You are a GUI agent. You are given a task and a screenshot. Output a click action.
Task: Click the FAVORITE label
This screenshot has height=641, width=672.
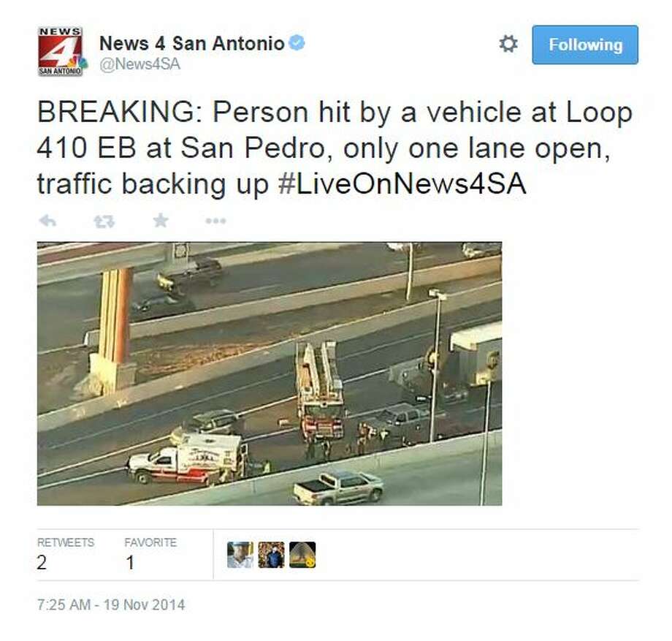[x=150, y=542]
